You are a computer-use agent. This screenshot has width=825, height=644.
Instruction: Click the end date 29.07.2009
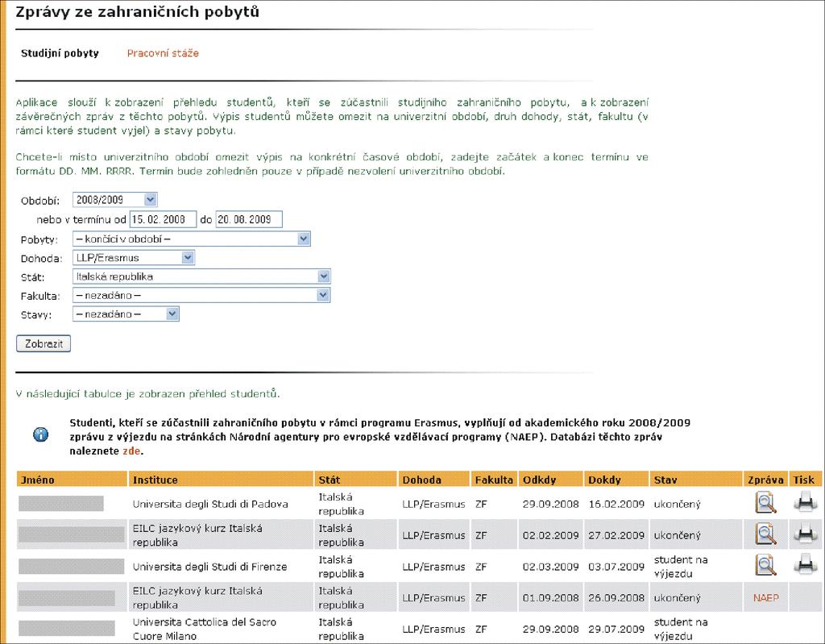tap(616, 629)
